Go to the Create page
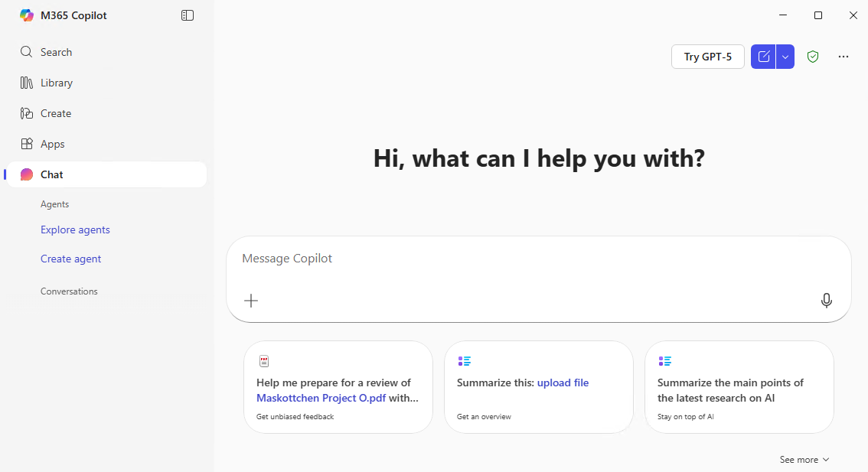This screenshot has width=868, height=472. 55,113
